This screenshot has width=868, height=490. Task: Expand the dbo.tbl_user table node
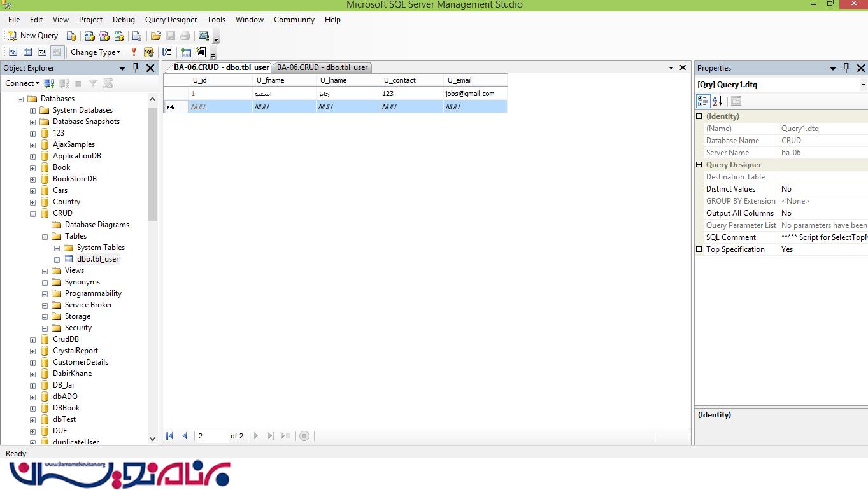tap(57, 260)
